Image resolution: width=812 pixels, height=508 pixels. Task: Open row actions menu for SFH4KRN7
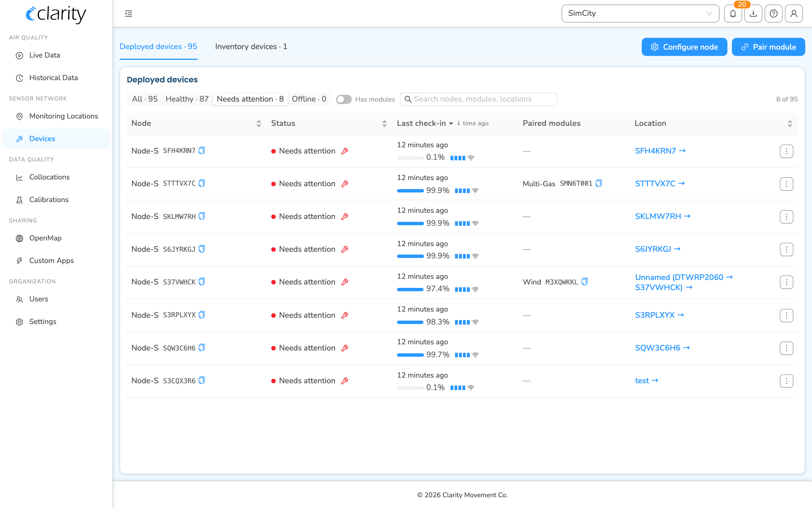(x=786, y=151)
